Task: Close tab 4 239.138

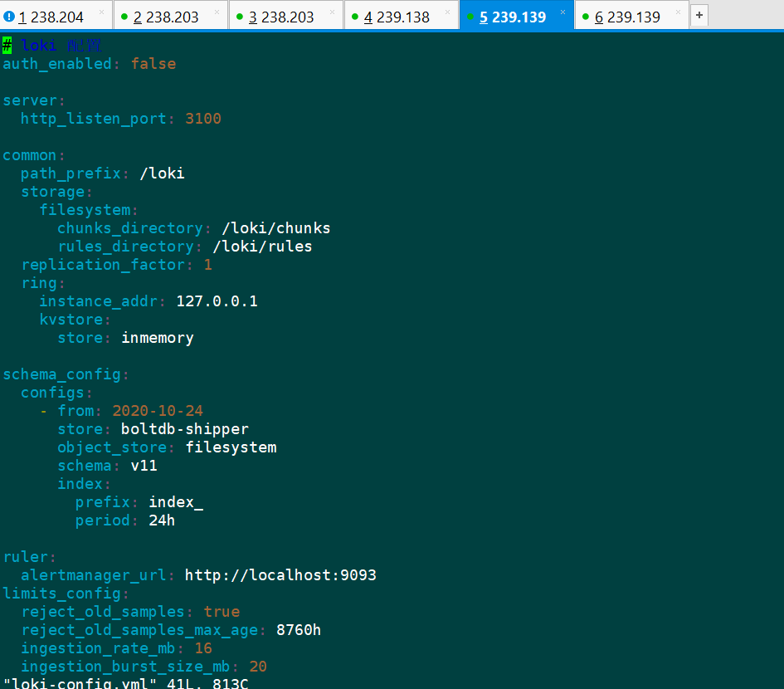Action: pyautogui.click(x=447, y=12)
